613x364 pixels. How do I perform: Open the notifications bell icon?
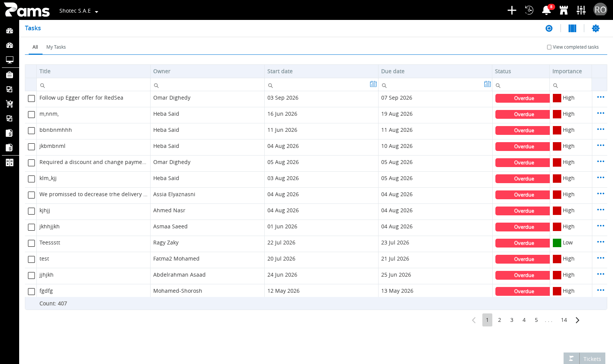coord(547,10)
